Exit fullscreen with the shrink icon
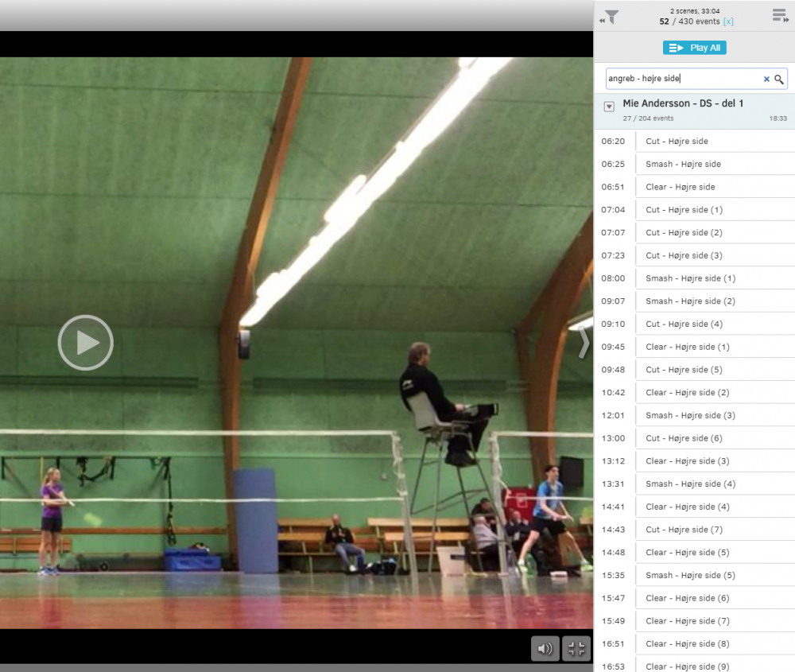The height and width of the screenshot is (672, 795). pos(576,648)
